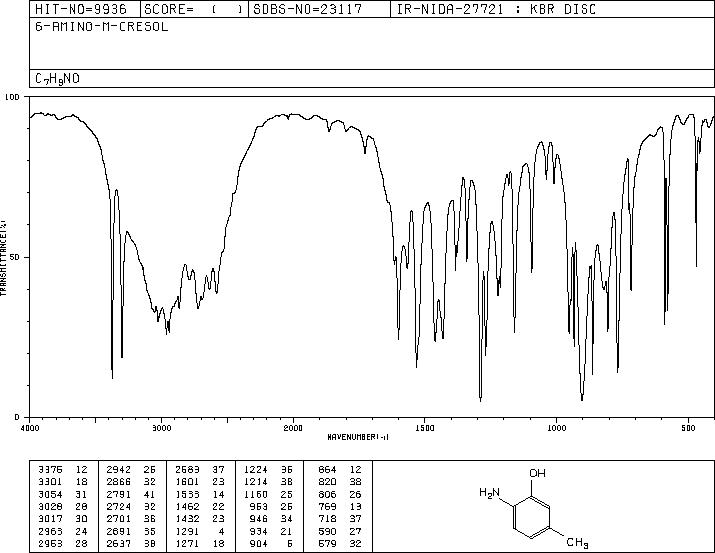Click the IR-NIDA-27721 : KBR DISC label
Image resolution: width=715 pixels, height=553 pixels.
point(497,9)
